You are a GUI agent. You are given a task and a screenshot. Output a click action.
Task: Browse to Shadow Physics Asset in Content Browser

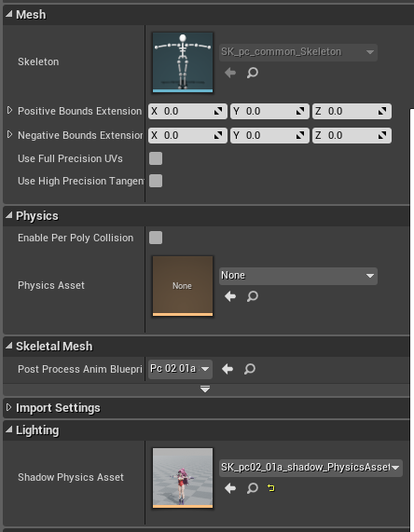[x=253, y=488]
